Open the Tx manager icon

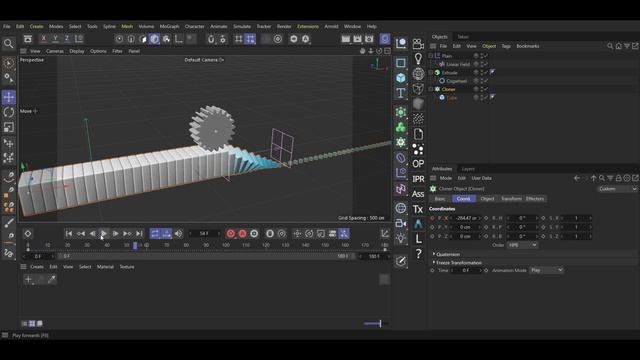418,209
